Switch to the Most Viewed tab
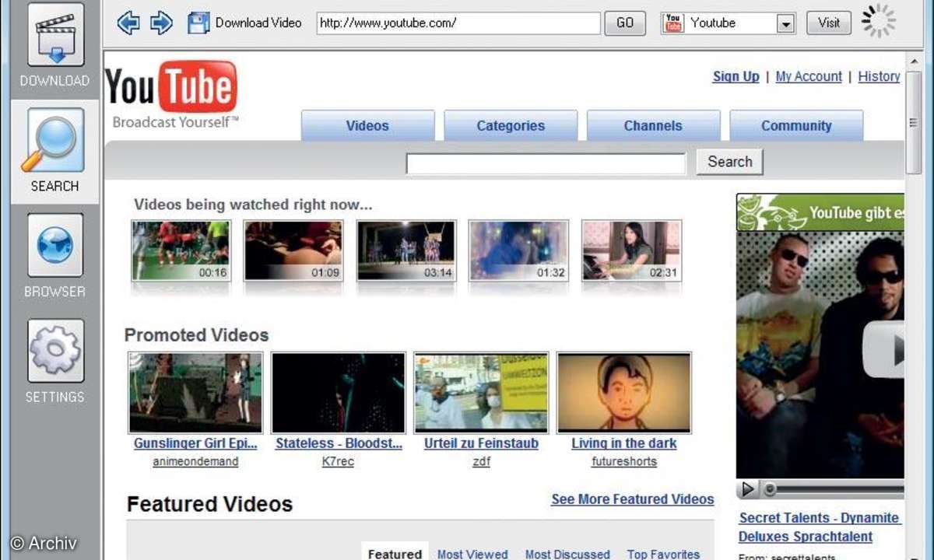 472,554
